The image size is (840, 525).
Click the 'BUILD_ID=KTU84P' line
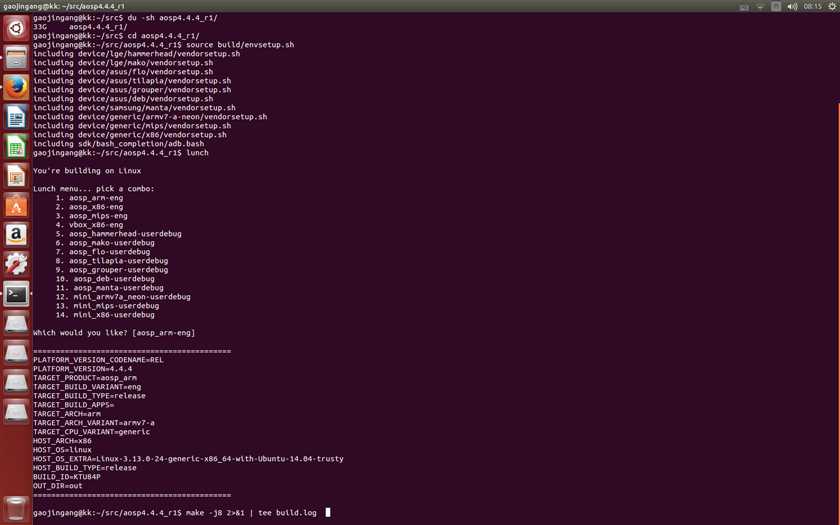(x=67, y=477)
